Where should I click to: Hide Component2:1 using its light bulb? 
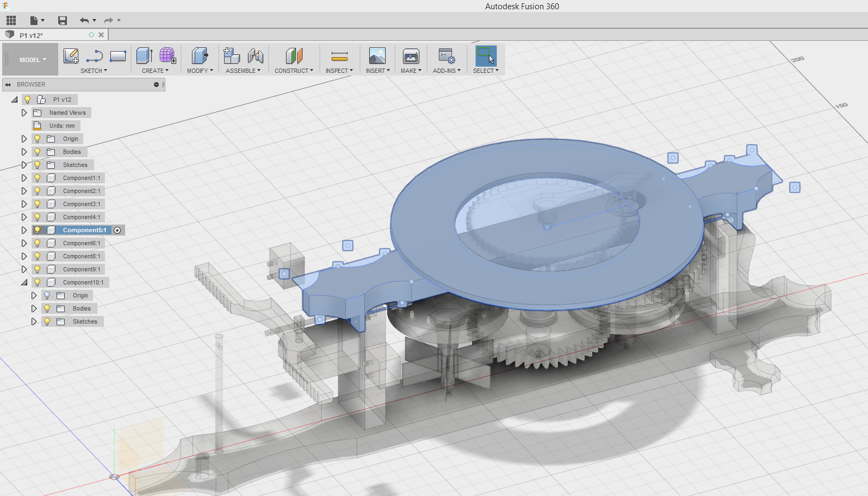38,191
